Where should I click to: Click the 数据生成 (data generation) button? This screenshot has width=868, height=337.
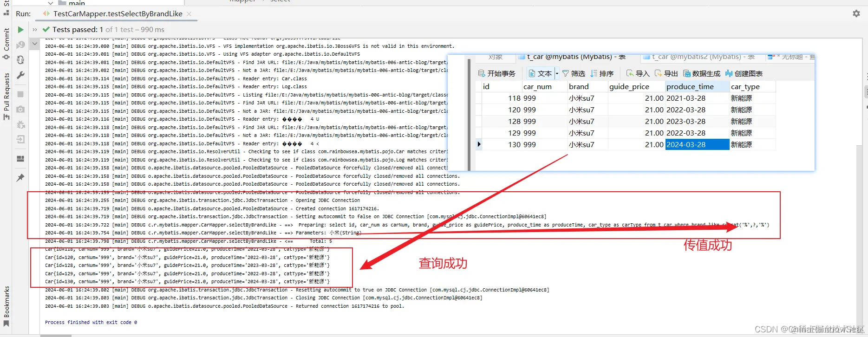point(702,73)
